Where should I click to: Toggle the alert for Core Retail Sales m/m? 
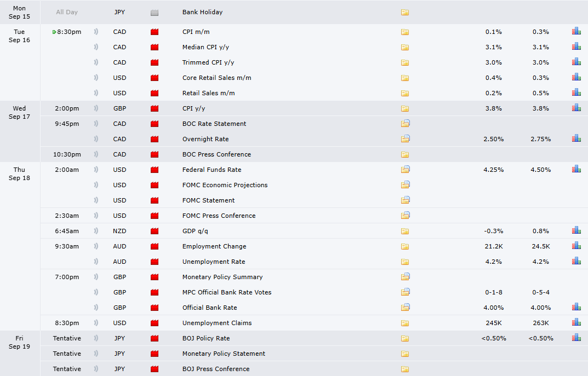pos(96,78)
